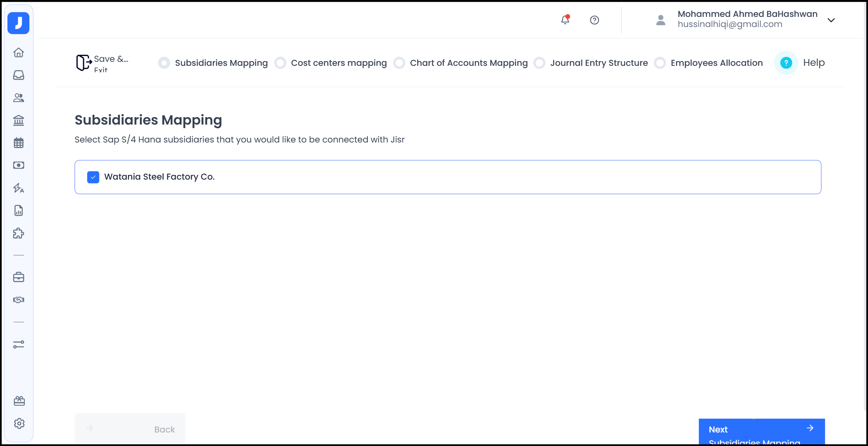Select the Employees icon in the sidebar
The height and width of the screenshot is (446, 868).
click(x=19, y=98)
